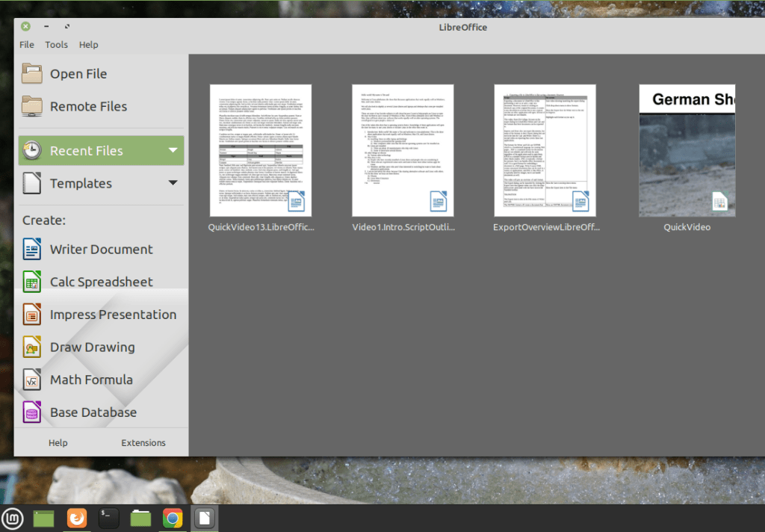Viewport: 765px width, 532px height.
Task: Open the QuickVideo13.LibreOffice document thumbnail
Action: pyautogui.click(x=261, y=150)
